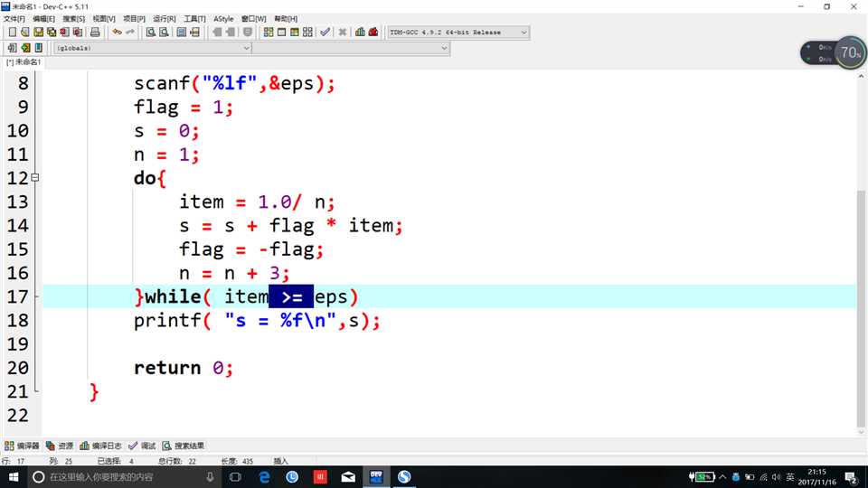The width and height of the screenshot is (868, 488).
Task: Click the word printf on line 18
Action: coord(167,320)
